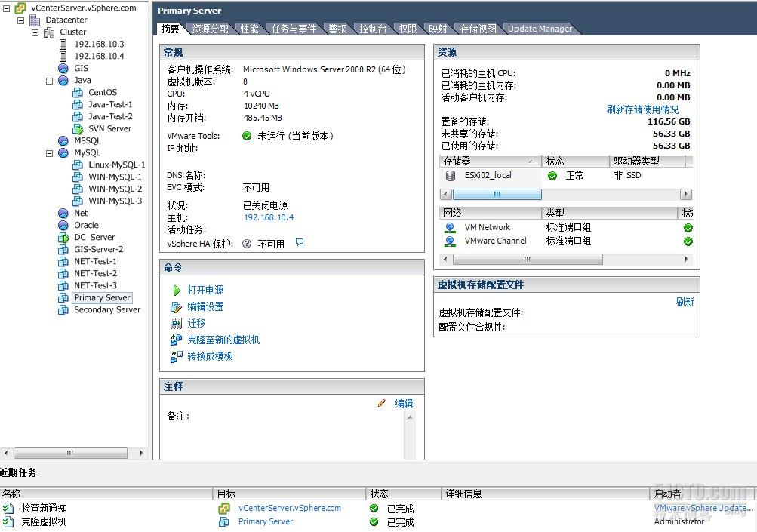Screen dimensions: 757x532
Task: Click the DC Server powered-on VM icon
Action: click(x=63, y=238)
